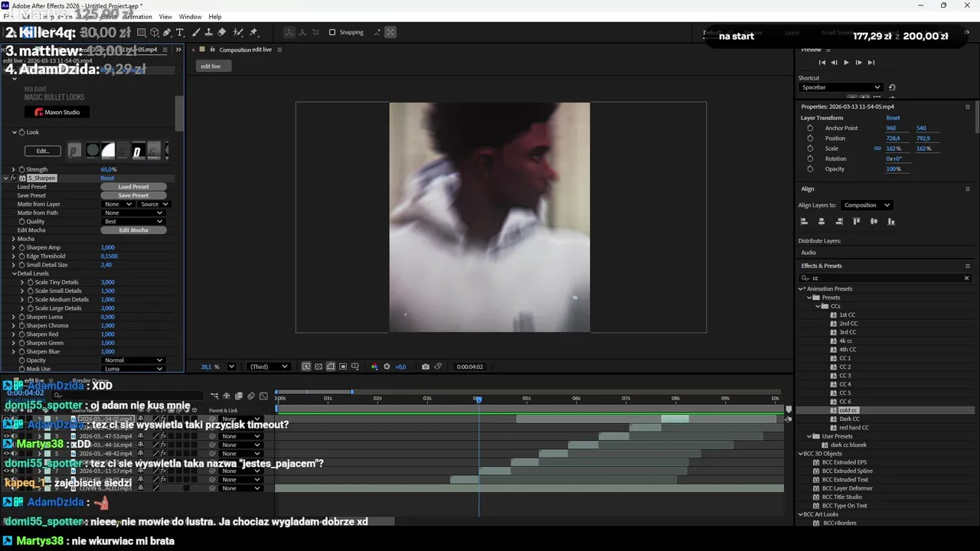Jump to first frame in Preview
This screenshot has width=980, height=551.
pyautogui.click(x=822, y=63)
